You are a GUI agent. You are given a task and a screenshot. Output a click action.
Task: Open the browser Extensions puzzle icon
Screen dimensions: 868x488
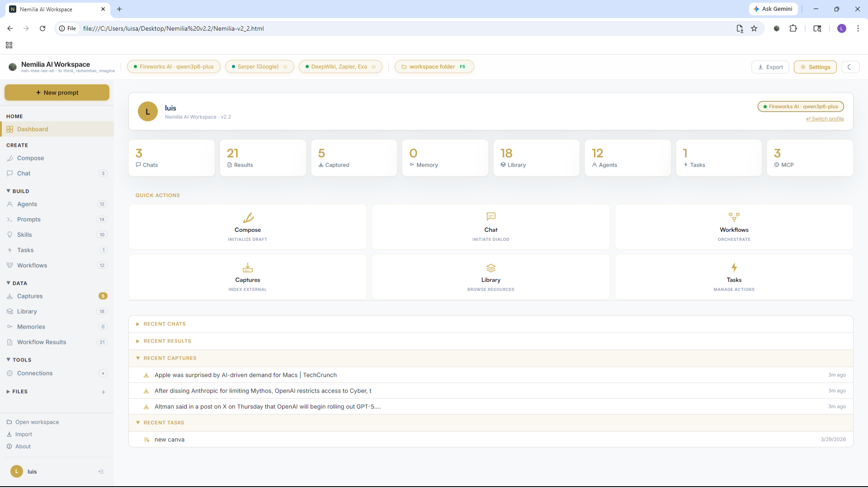793,28
